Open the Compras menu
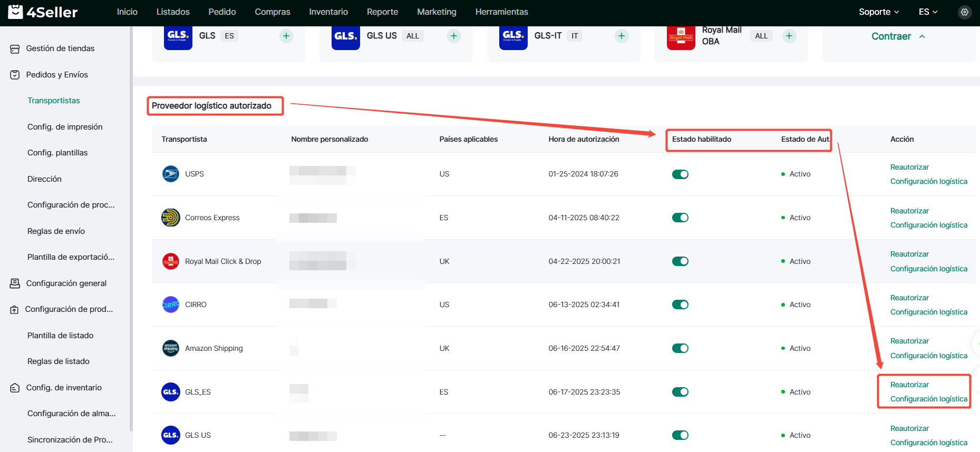This screenshot has height=452, width=980. tap(273, 12)
